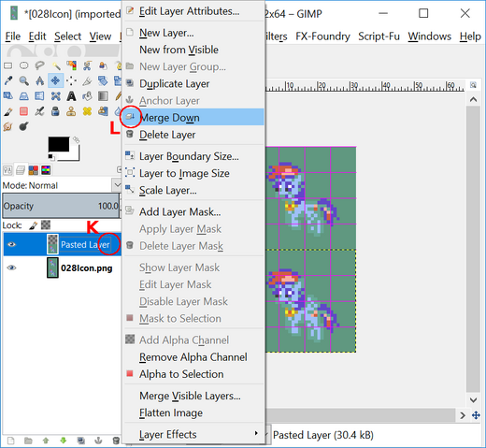Reset colors to default black and white
486x448 pixels.
(x=50, y=156)
